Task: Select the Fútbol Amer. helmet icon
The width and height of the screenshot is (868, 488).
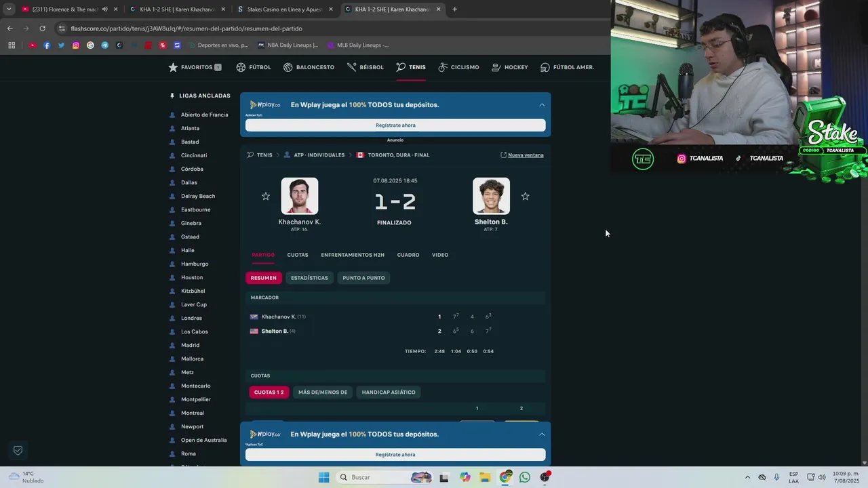Action: [x=545, y=67]
